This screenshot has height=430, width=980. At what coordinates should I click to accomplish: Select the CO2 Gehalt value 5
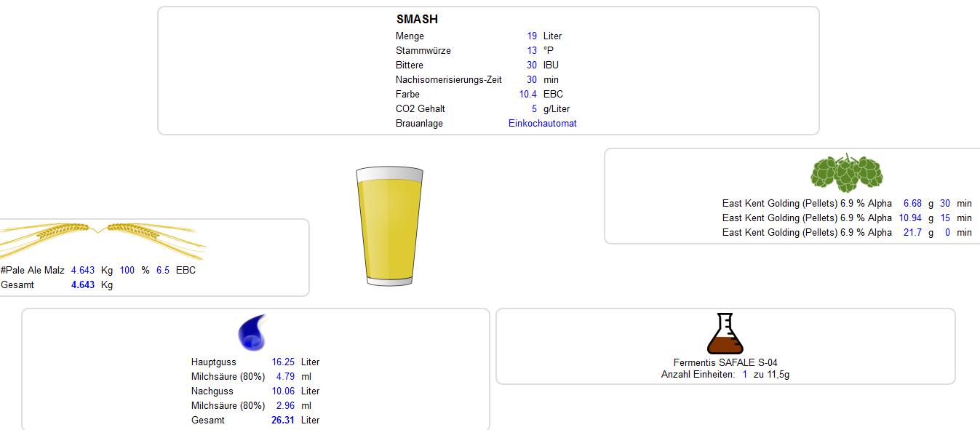[534, 109]
